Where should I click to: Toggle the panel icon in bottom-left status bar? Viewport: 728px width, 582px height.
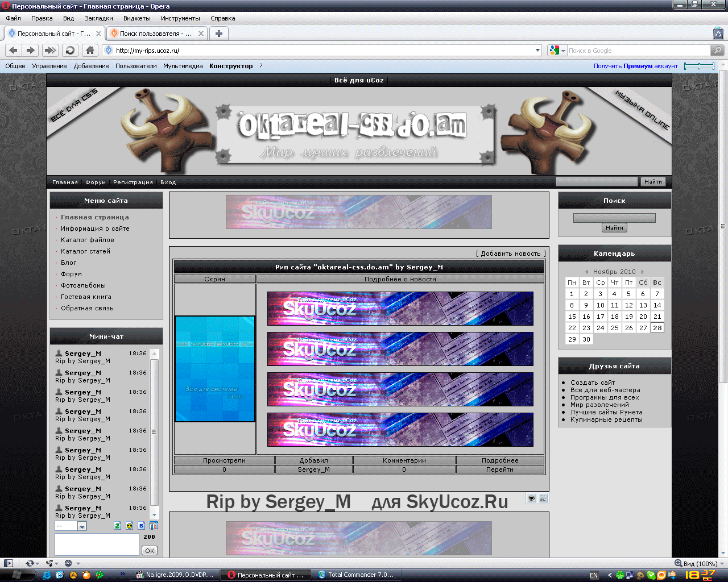pyautogui.click(x=9, y=563)
